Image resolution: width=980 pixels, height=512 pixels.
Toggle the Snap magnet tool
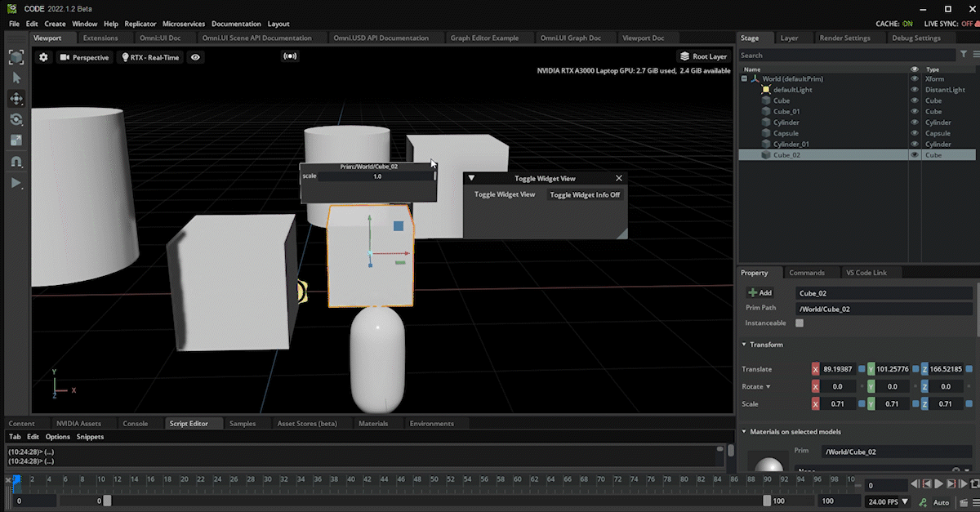(x=16, y=162)
